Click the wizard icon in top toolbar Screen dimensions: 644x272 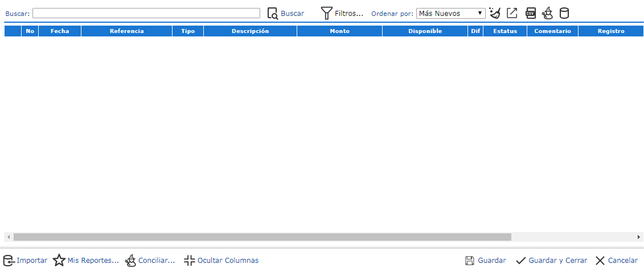pyautogui.click(x=547, y=13)
